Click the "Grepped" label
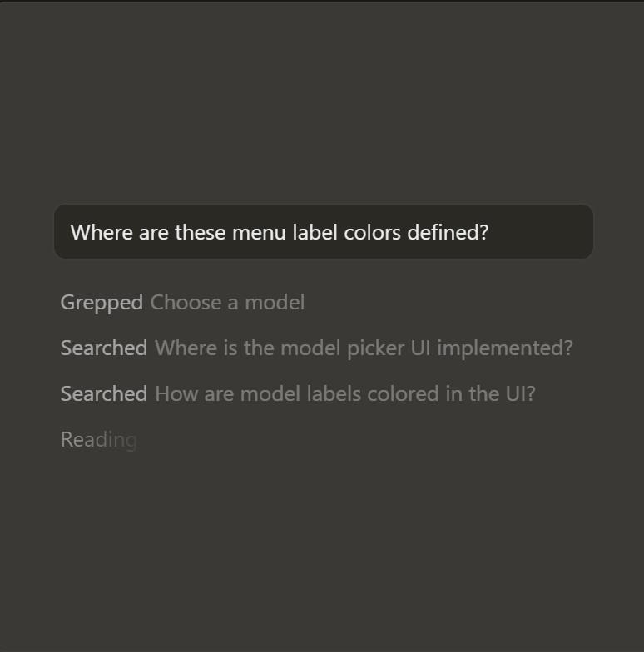Screen dimensions: 644x652 coord(102,303)
